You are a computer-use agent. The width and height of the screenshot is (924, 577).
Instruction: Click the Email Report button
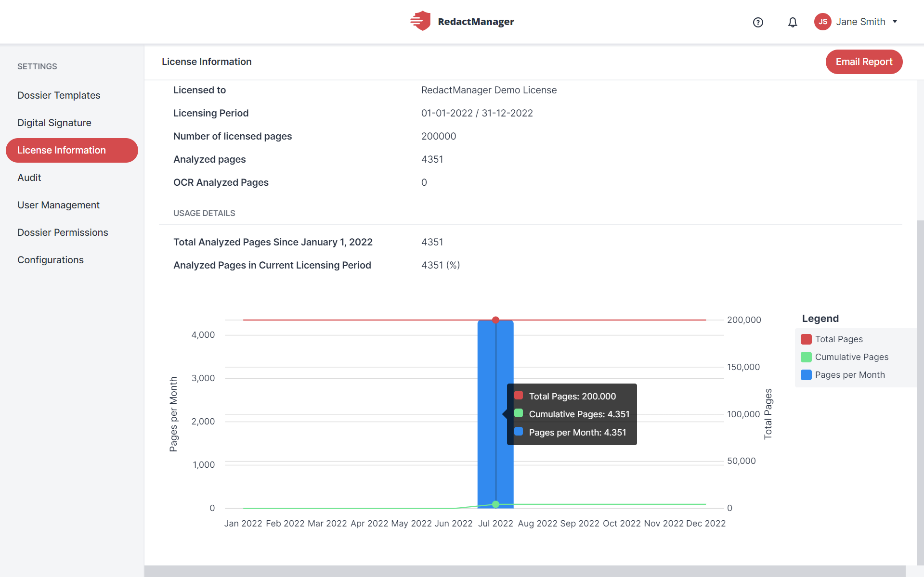tap(864, 62)
